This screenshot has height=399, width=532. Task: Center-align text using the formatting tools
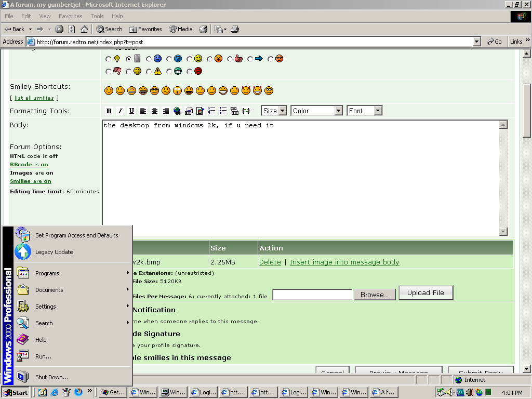[154, 111]
